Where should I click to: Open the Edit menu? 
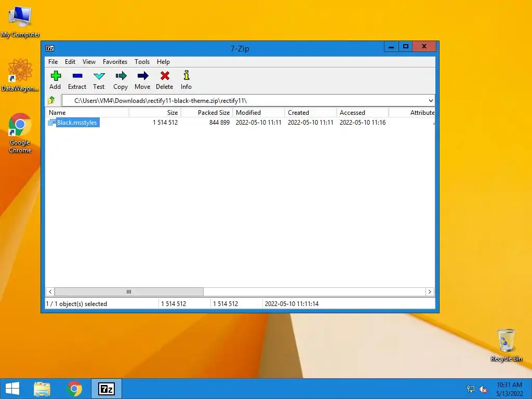point(70,62)
